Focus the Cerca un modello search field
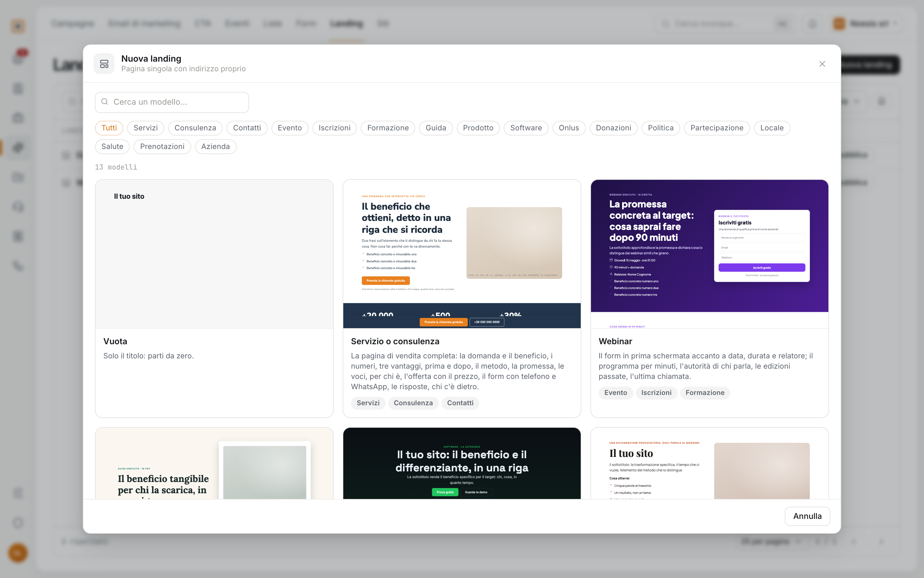The image size is (924, 578). pos(172,102)
